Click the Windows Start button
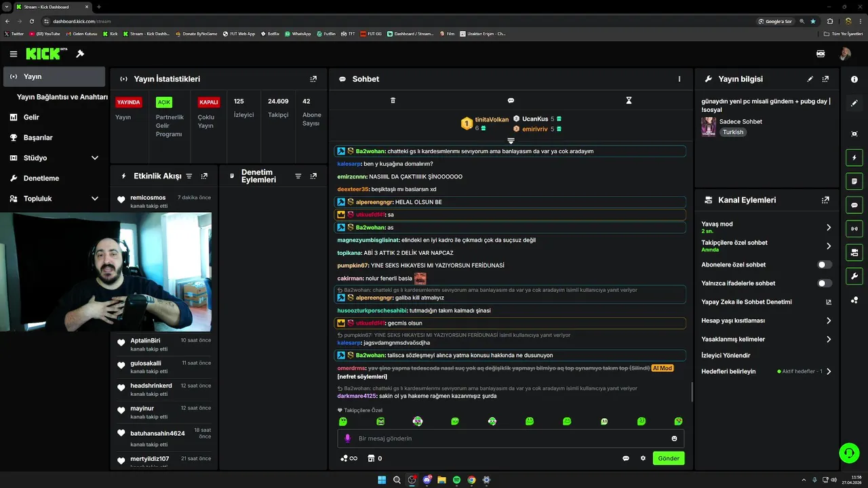 382,480
